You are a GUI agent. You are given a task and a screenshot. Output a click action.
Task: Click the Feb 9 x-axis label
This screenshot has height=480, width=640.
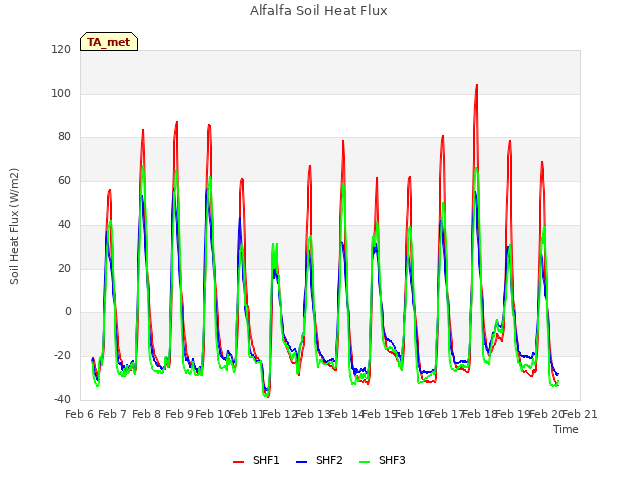[179, 414]
